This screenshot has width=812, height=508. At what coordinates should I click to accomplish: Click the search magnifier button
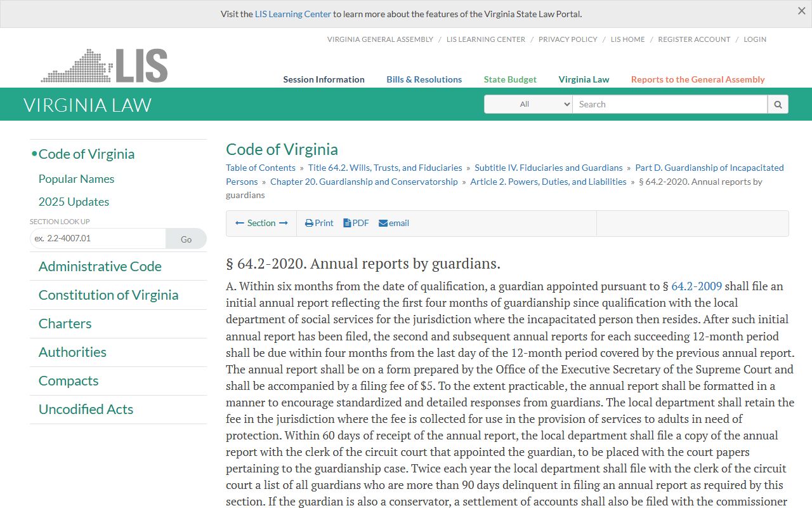coord(778,104)
